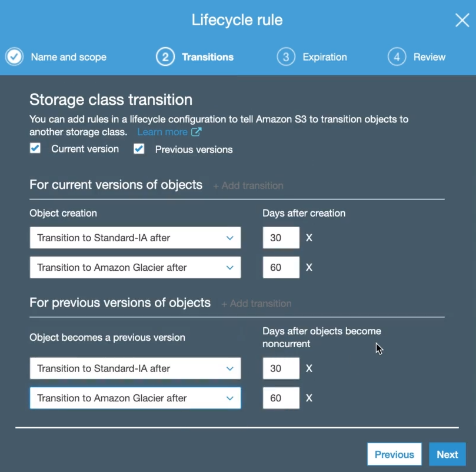The width and height of the screenshot is (476, 472).
Task: Uncheck the Current version checkbox
Action: pos(36,148)
